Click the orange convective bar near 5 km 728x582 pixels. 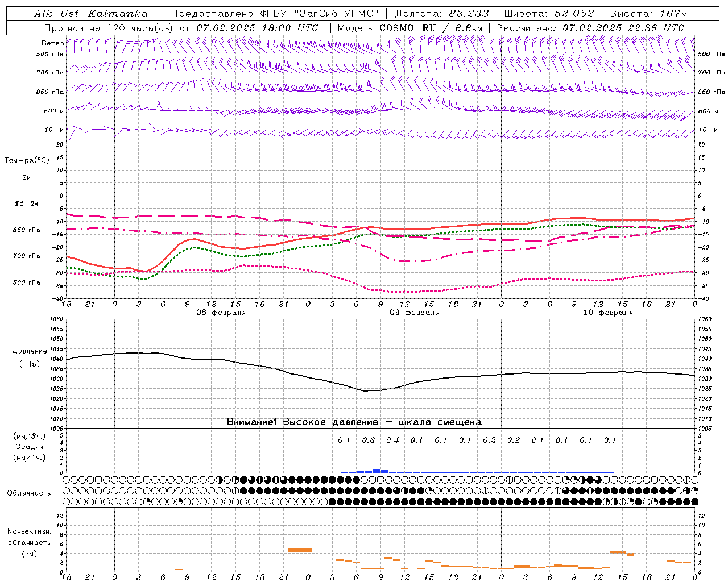coord(300,550)
